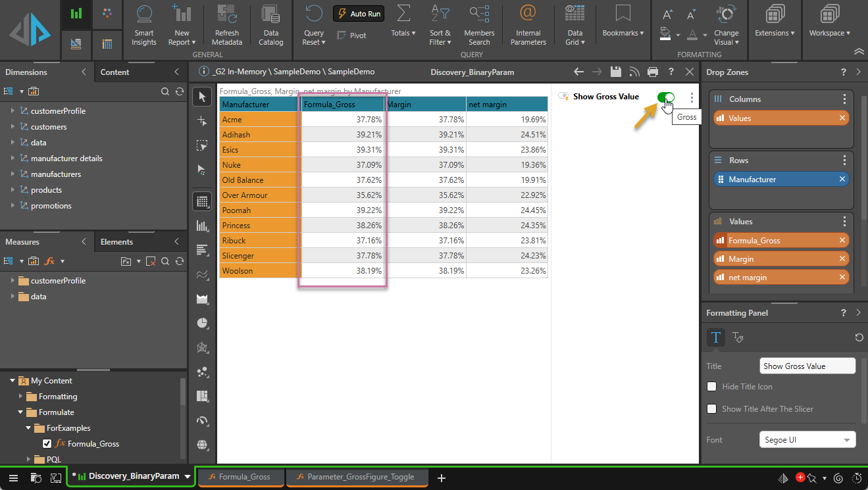The image size is (868, 490).
Task: Click the save disk icon in header
Action: [616, 72]
